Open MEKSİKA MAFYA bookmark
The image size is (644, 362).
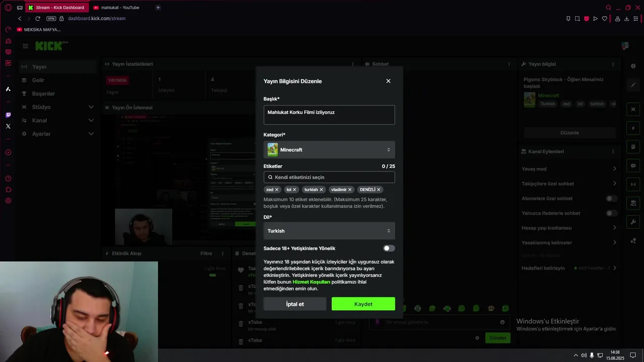[x=39, y=30]
